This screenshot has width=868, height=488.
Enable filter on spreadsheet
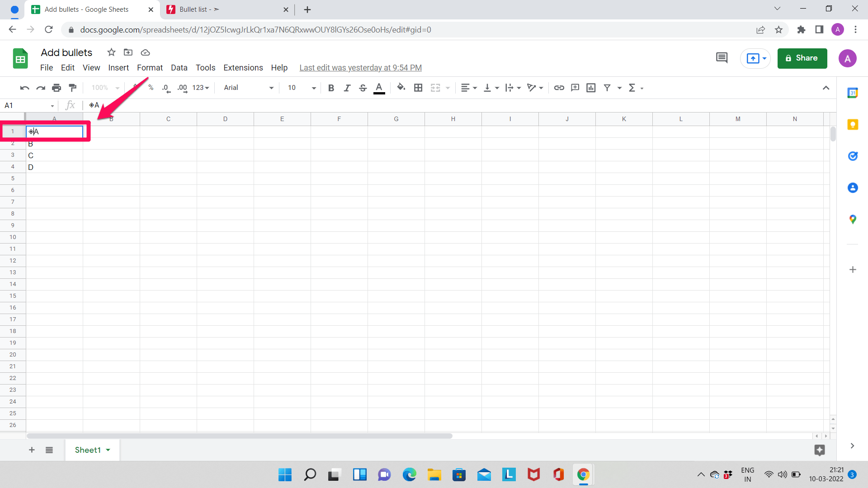click(x=608, y=88)
